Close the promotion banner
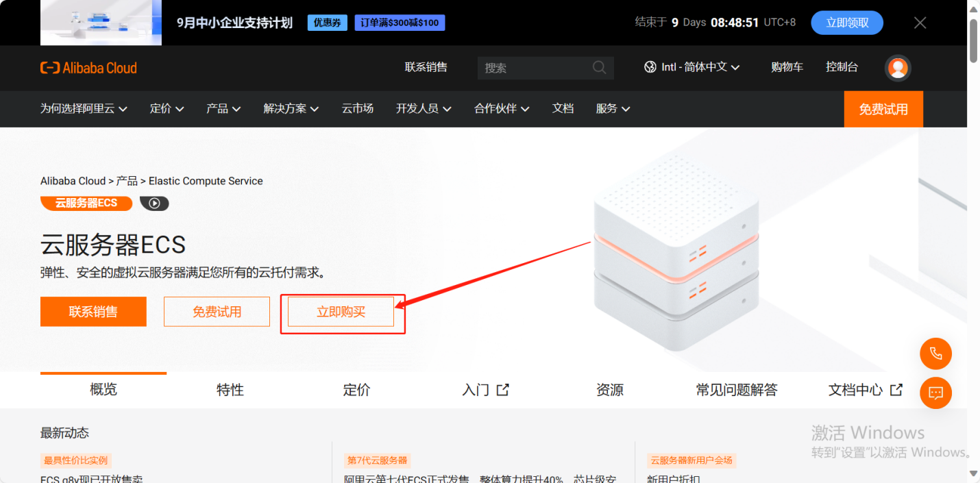Image resolution: width=980 pixels, height=483 pixels. point(920,23)
